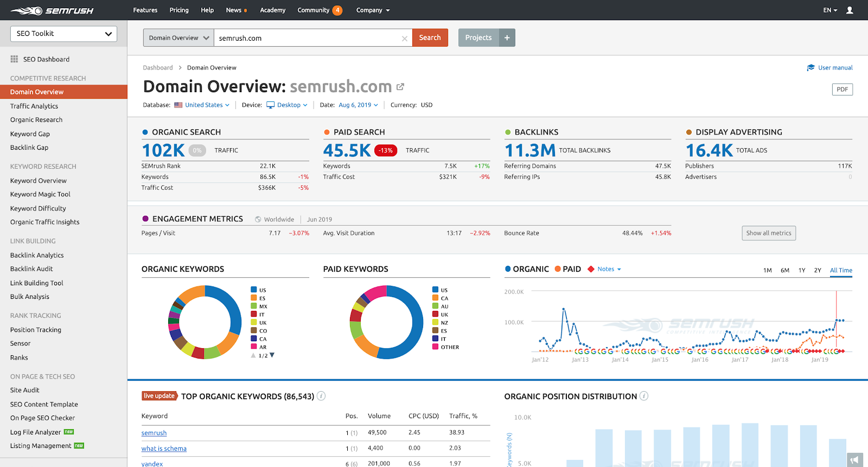This screenshot has width=868, height=467.
Task: Open the semrush keyword link
Action: (154, 433)
